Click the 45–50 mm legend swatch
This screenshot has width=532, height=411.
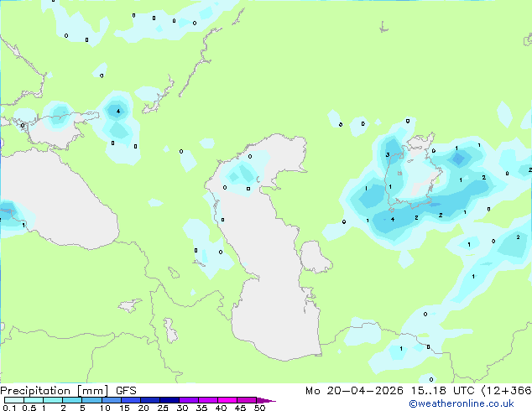[x=247, y=400]
